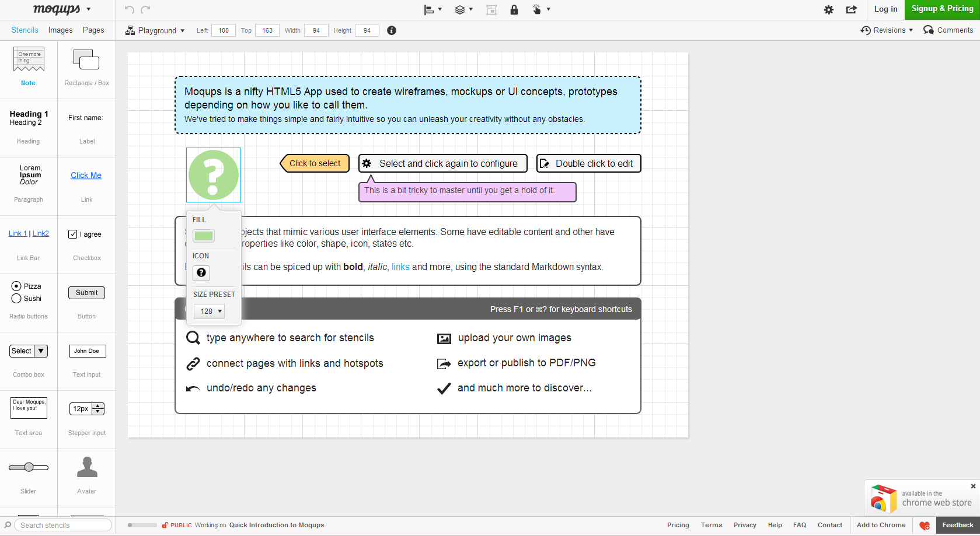Screen dimensions: 980x536
Task: Open the Help footer link
Action: pos(775,526)
